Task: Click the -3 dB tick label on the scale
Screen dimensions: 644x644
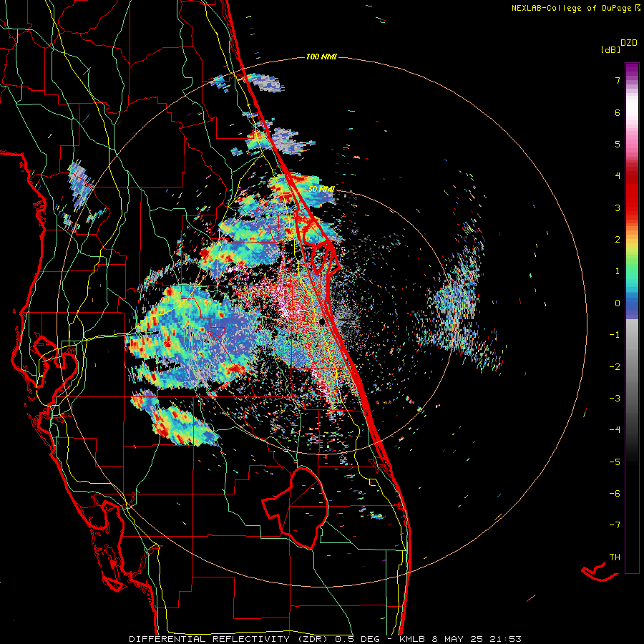Action: [615, 399]
